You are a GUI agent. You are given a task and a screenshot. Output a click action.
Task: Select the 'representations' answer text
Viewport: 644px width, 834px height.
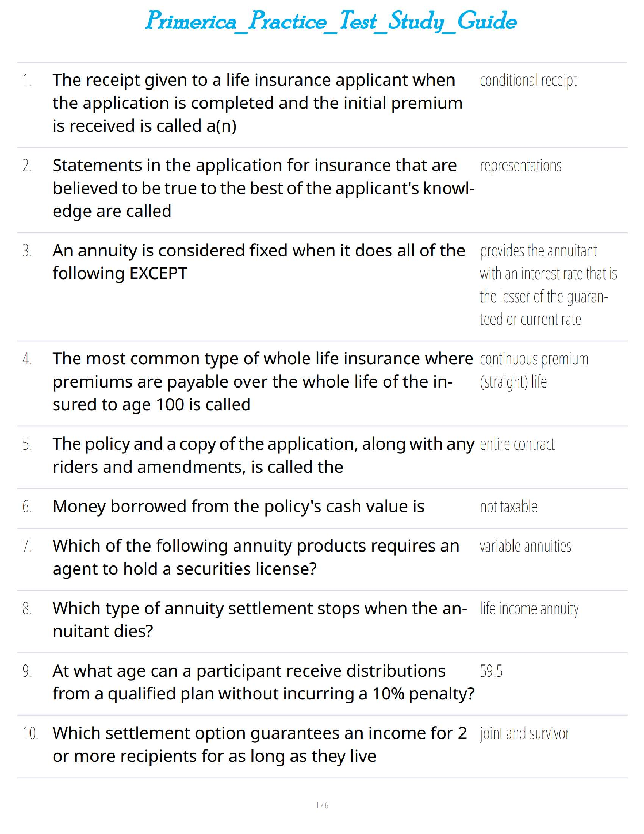[x=520, y=166]
